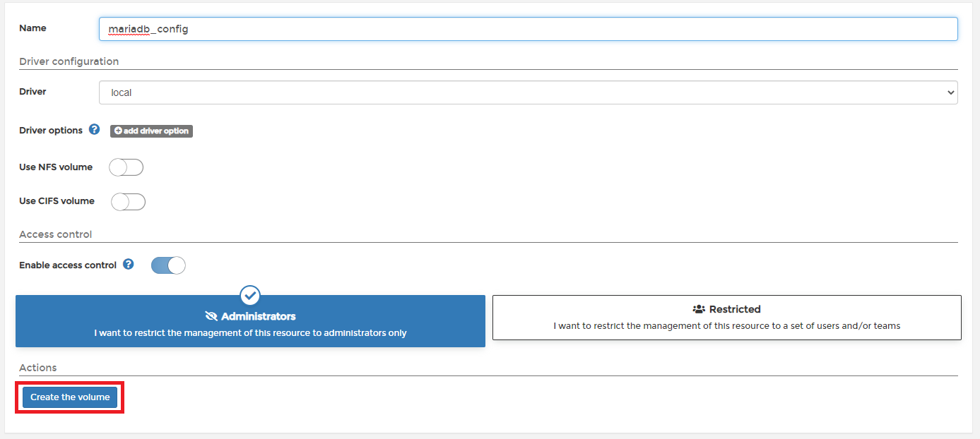Image resolution: width=980 pixels, height=439 pixels.
Task: Click the crossed-eye icon beside Administrators
Action: pos(211,316)
